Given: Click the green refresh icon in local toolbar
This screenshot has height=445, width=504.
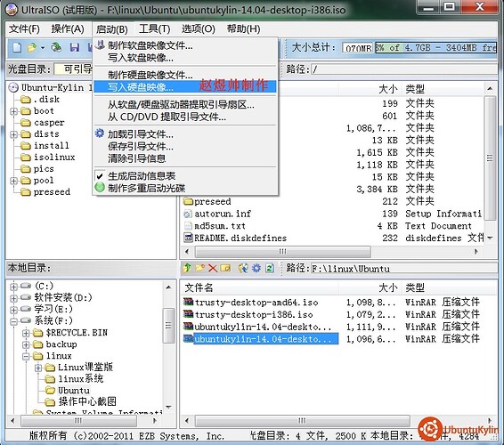Looking at the screenshot, I should [270, 268].
